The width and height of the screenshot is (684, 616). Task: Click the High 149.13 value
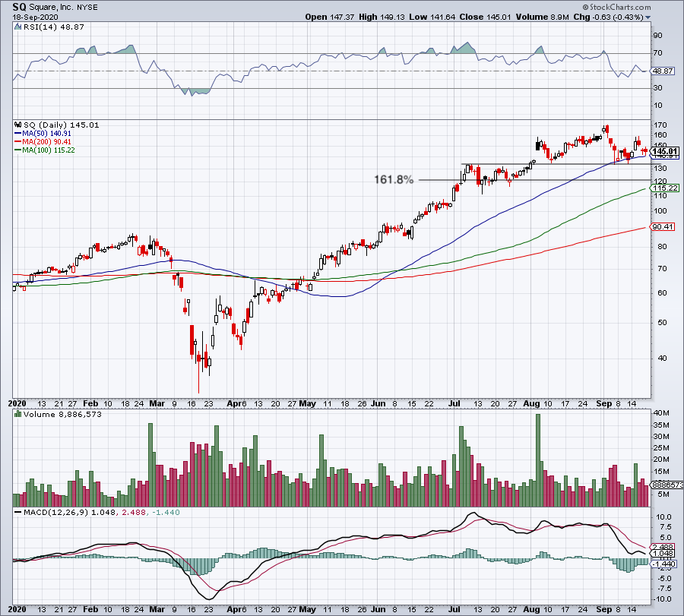(382, 17)
